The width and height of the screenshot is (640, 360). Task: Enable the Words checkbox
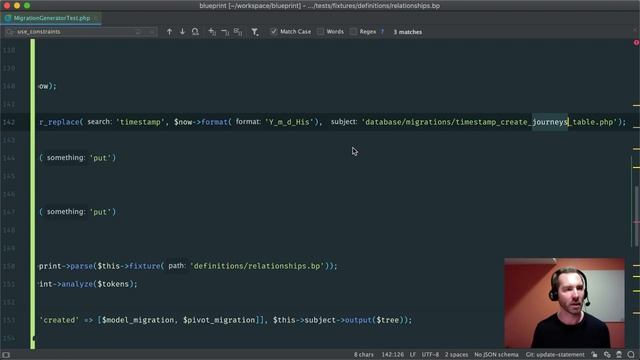click(x=320, y=31)
